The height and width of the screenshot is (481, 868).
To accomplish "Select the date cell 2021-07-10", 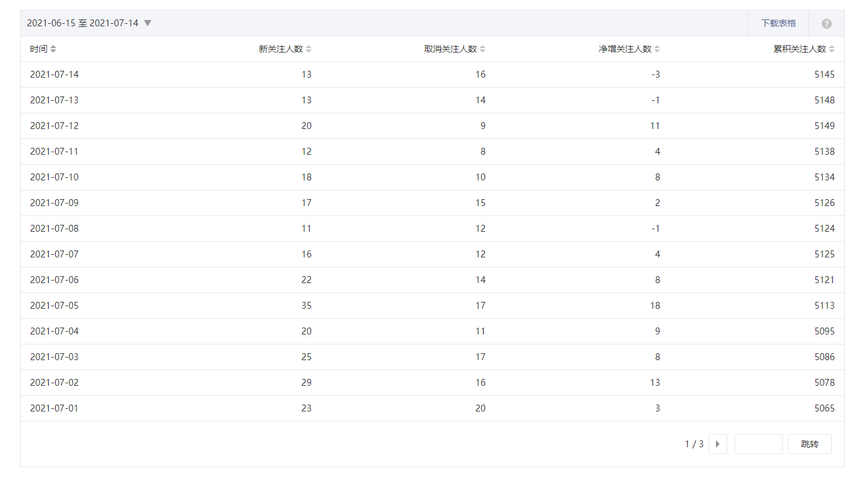I will [x=54, y=177].
